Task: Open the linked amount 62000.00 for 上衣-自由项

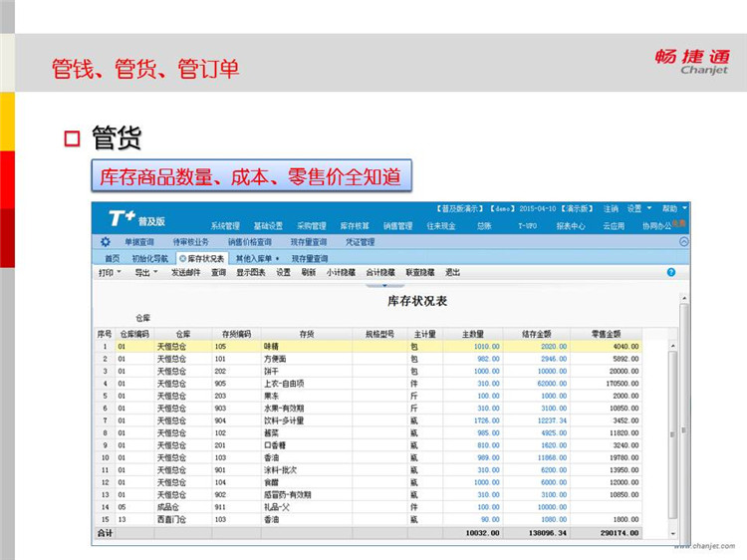Action: 552,384
